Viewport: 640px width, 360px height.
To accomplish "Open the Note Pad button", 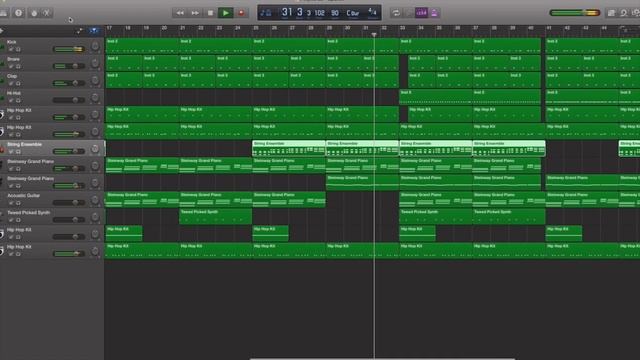I will [x=611, y=13].
